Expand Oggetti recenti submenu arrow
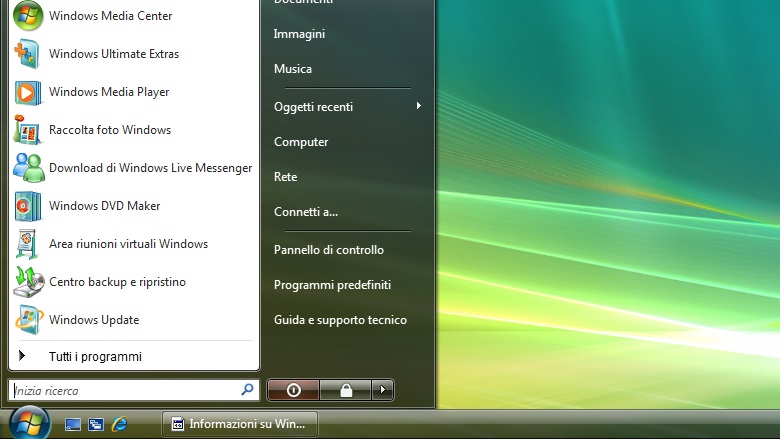The width and height of the screenshot is (780, 439). click(419, 106)
